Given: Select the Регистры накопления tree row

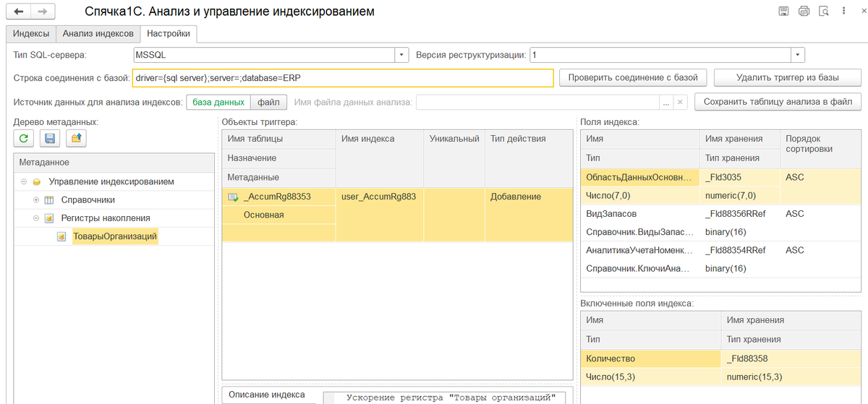Looking at the screenshot, I should coord(114,218).
